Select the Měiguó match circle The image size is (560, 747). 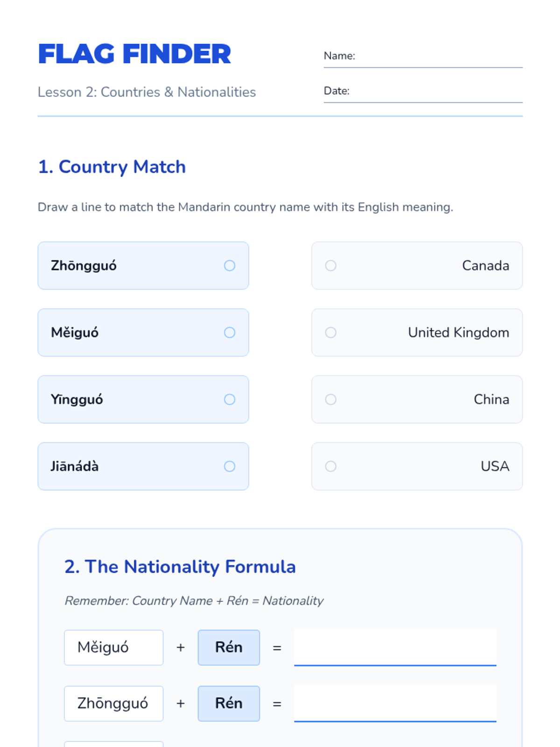[230, 332]
